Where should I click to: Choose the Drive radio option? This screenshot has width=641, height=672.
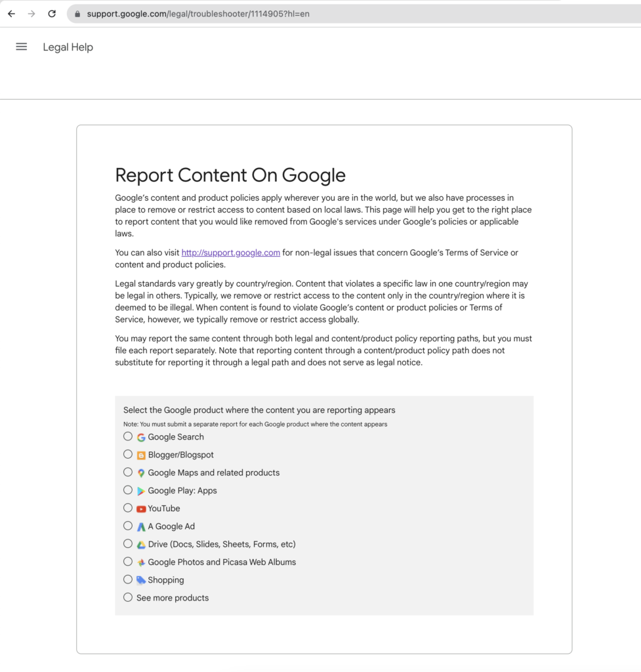point(128,544)
